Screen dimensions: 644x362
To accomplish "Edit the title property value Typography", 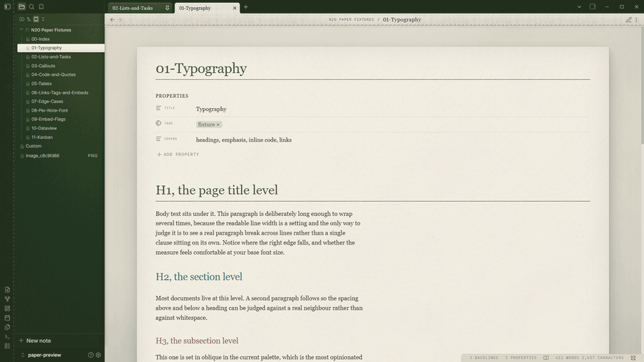I will pos(211,109).
